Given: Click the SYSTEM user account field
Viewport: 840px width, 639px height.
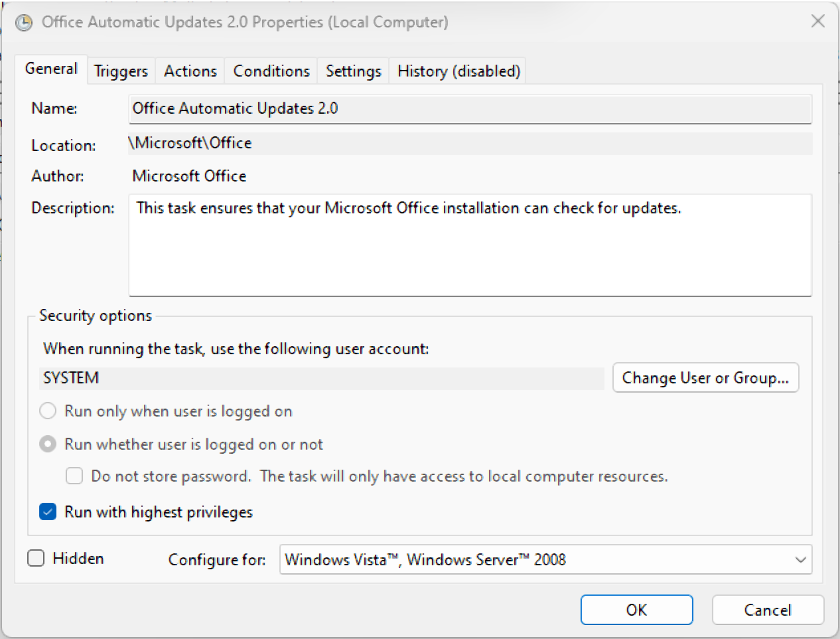Looking at the screenshot, I should (322, 378).
